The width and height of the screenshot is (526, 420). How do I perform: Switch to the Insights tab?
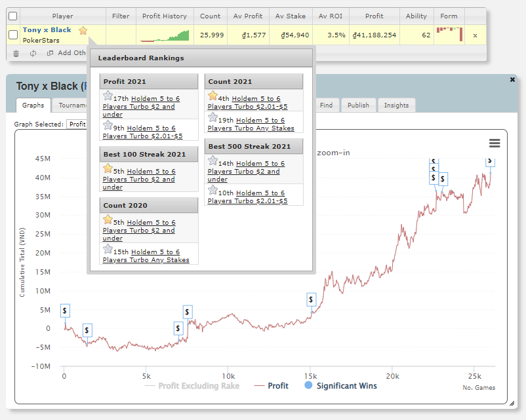tap(396, 105)
